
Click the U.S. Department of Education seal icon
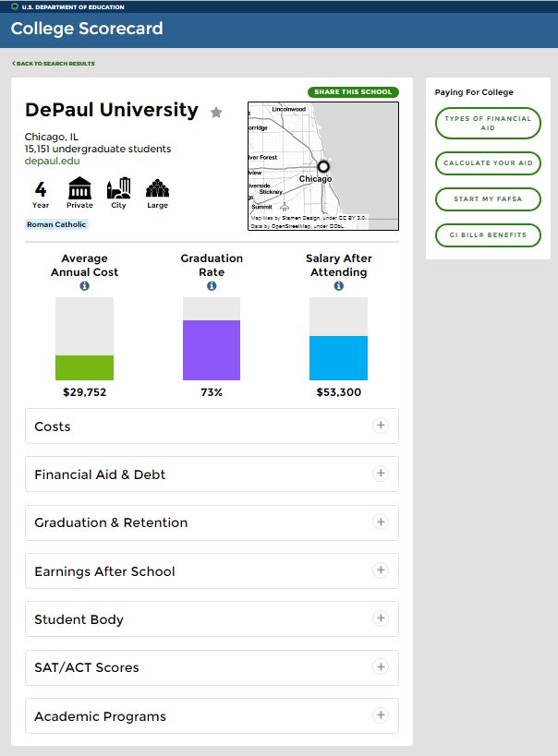(15, 6)
